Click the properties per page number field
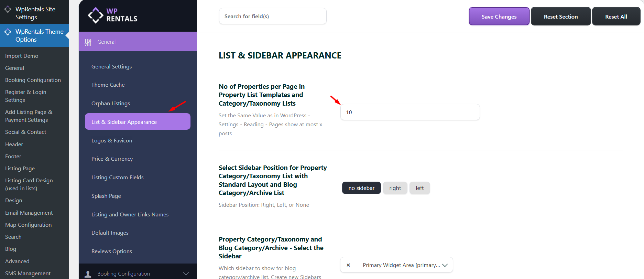Image resolution: width=644 pixels, height=279 pixels. [x=410, y=112]
